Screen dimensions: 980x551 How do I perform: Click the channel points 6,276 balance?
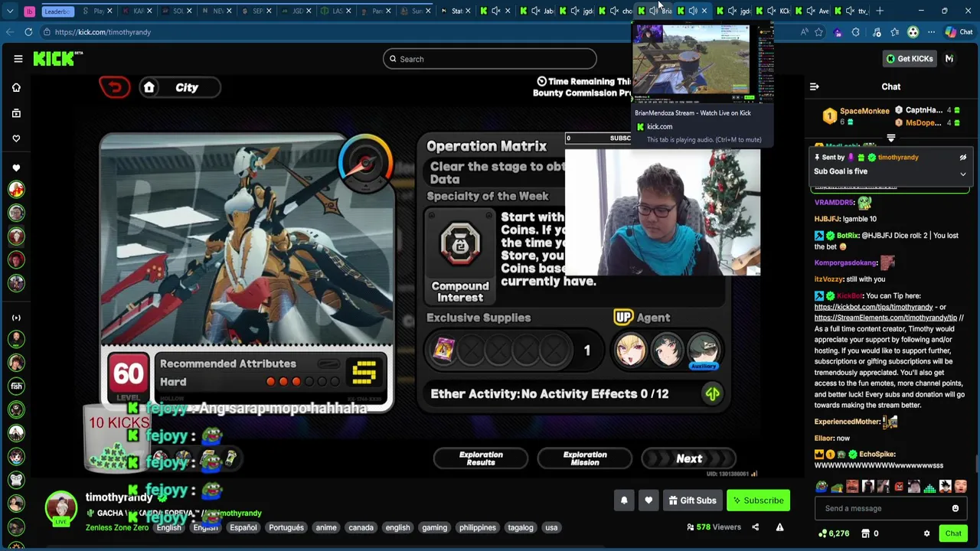[834, 533]
